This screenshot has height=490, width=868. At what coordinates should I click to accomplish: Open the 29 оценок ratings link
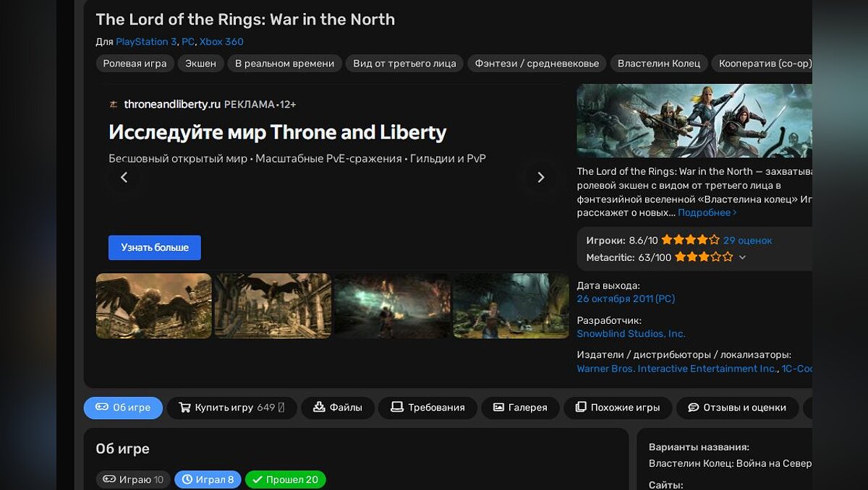[748, 240]
